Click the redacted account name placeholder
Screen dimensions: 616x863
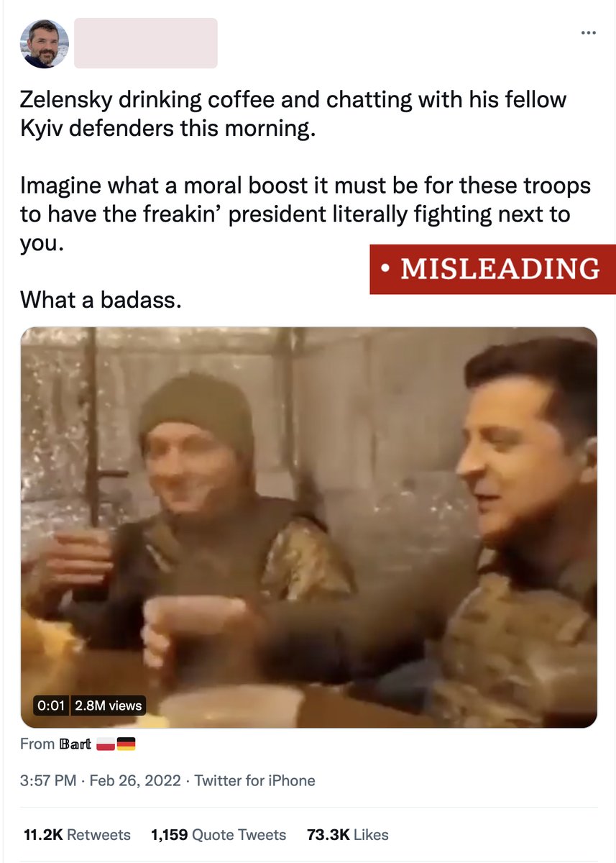[146, 43]
